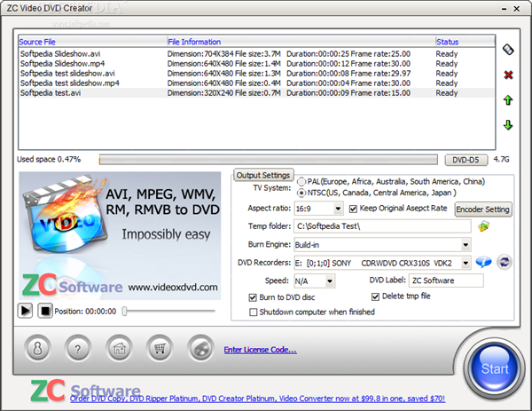Play the preview video
This screenshot has height=411, width=532.
25,311
